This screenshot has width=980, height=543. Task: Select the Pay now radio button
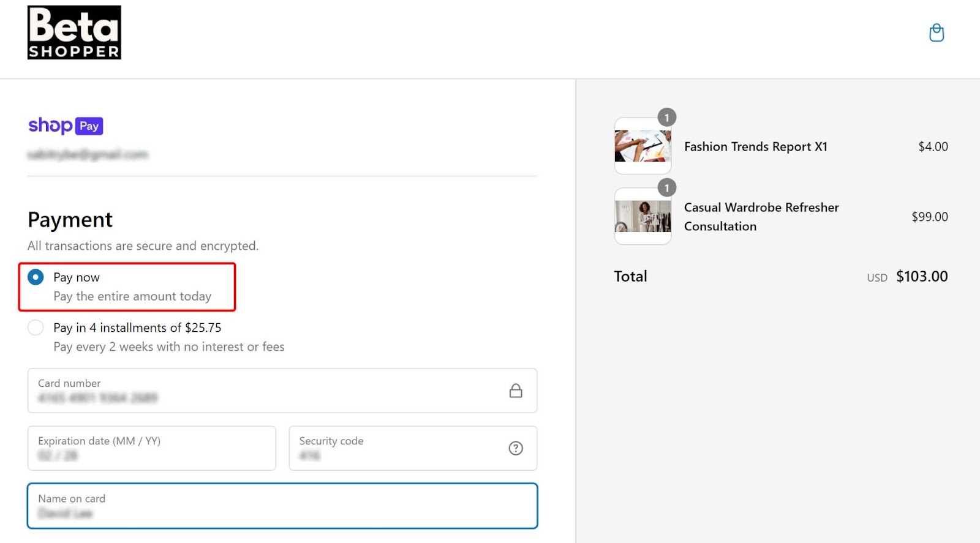click(36, 277)
